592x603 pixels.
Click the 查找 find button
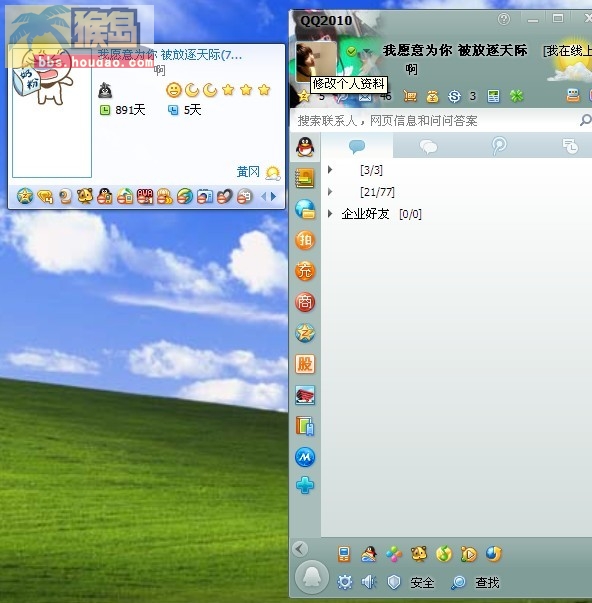click(475, 583)
